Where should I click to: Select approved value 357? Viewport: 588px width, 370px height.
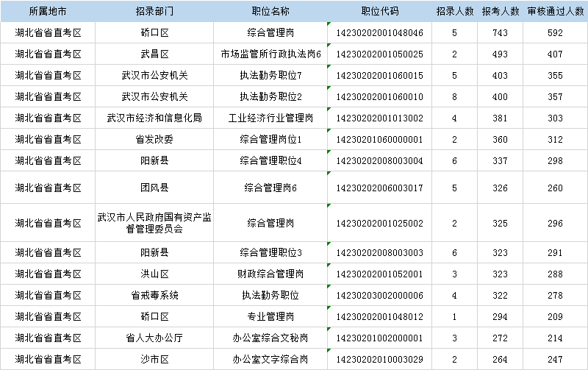[556, 97]
